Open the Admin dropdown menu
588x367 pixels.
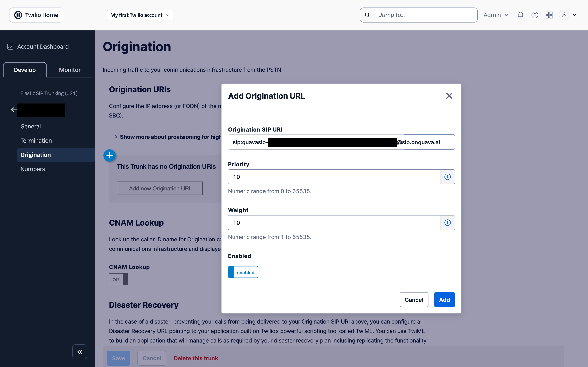496,15
